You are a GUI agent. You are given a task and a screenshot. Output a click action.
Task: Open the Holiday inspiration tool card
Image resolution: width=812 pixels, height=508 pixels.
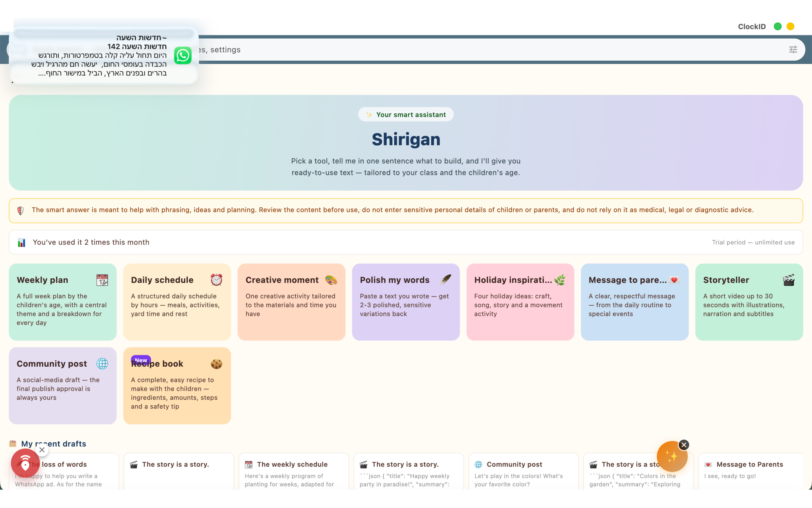tap(520, 302)
